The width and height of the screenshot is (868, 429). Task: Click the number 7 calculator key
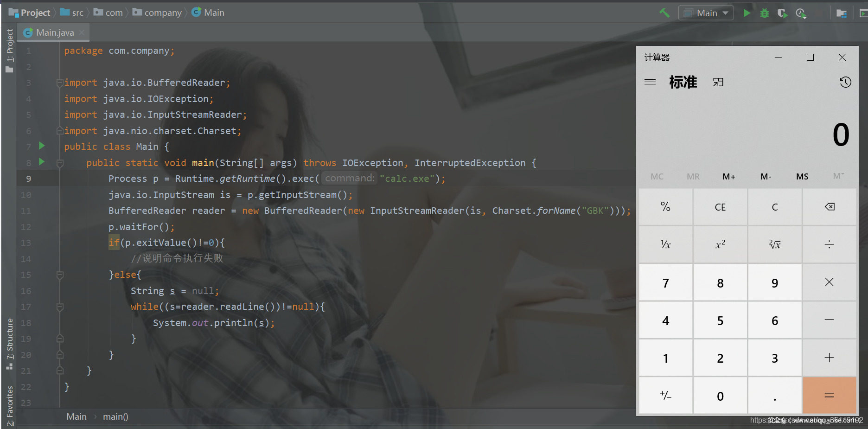[x=665, y=283]
